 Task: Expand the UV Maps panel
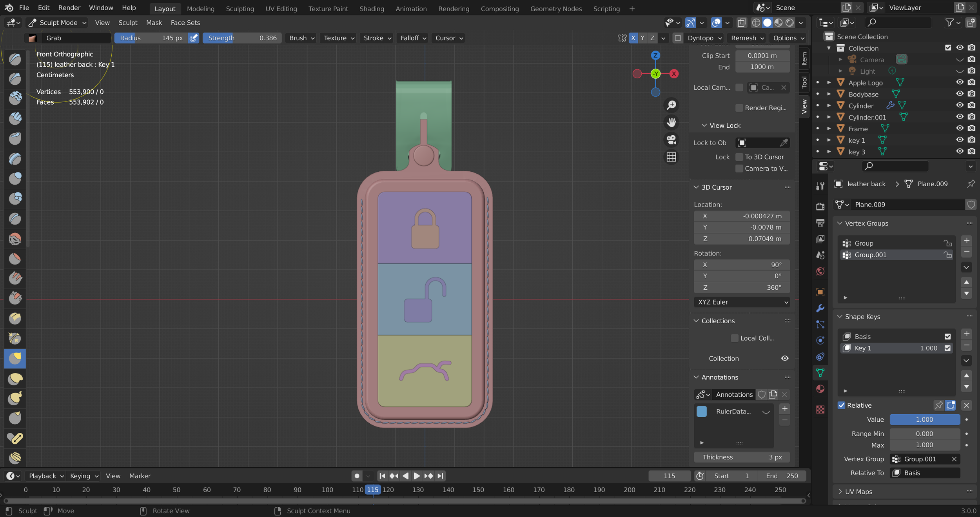click(x=858, y=492)
